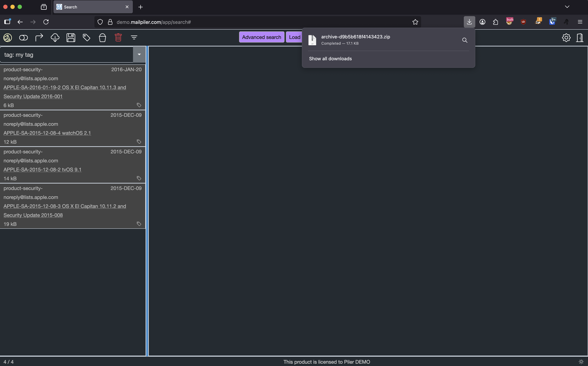Click the bucket icon in toolbar
This screenshot has width=588, height=366.
102,37
